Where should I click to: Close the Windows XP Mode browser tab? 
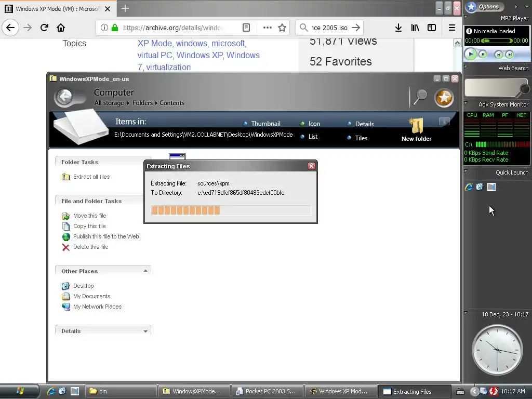point(108,9)
